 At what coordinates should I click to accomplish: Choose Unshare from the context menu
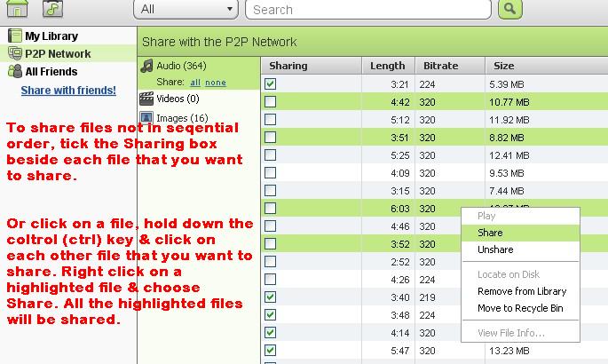(494, 249)
